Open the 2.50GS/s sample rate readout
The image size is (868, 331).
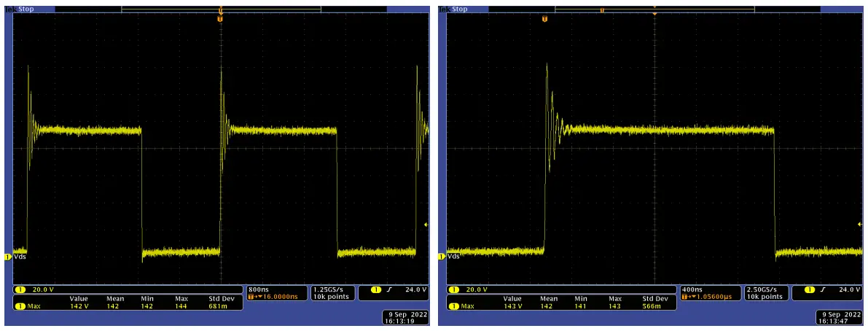point(765,289)
